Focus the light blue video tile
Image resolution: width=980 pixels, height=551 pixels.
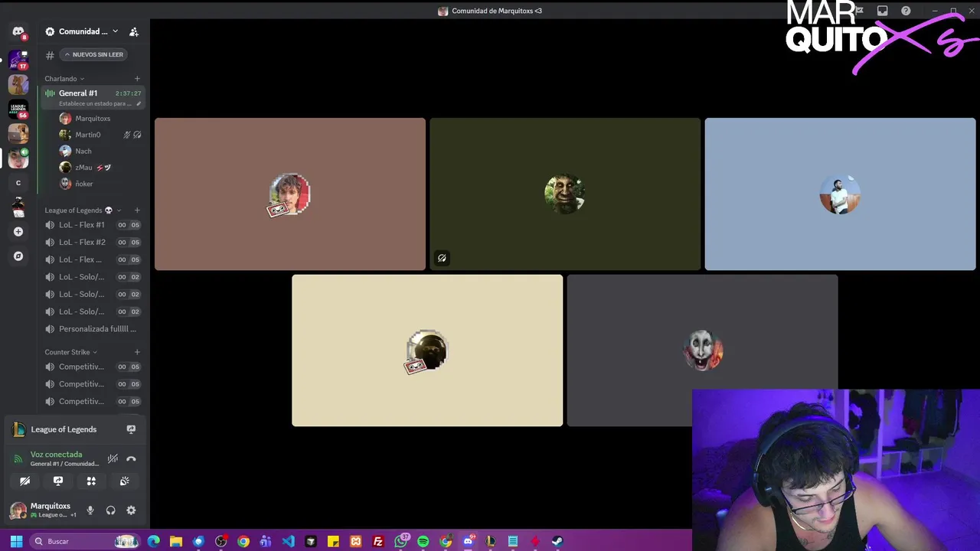tap(840, 194)
